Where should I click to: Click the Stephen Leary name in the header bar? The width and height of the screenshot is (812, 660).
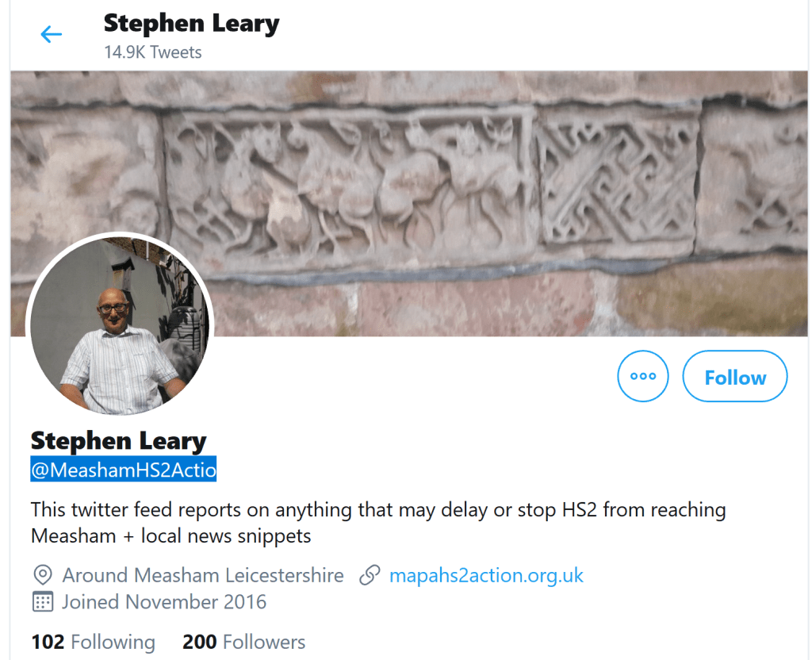192,24
